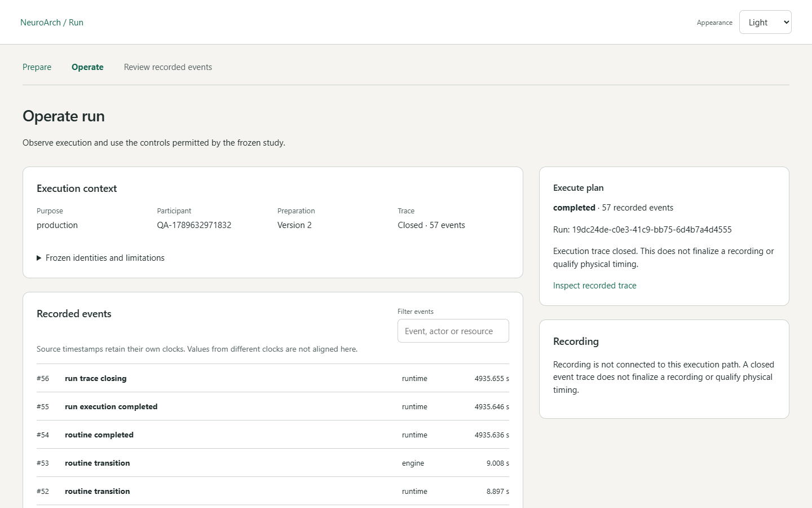Viewport: 812px width, 508px height.
Task: Click the NeuroArch / Run breadcrumb link
Action: click(52, 23)
